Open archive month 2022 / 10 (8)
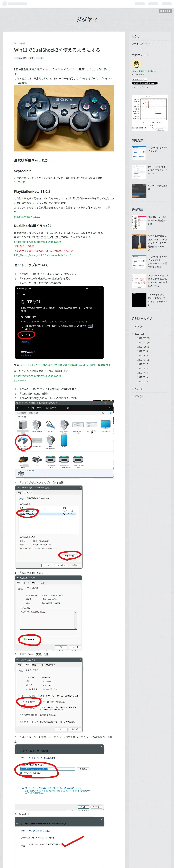This screenshot has height=868, width=174. [143, 347]
